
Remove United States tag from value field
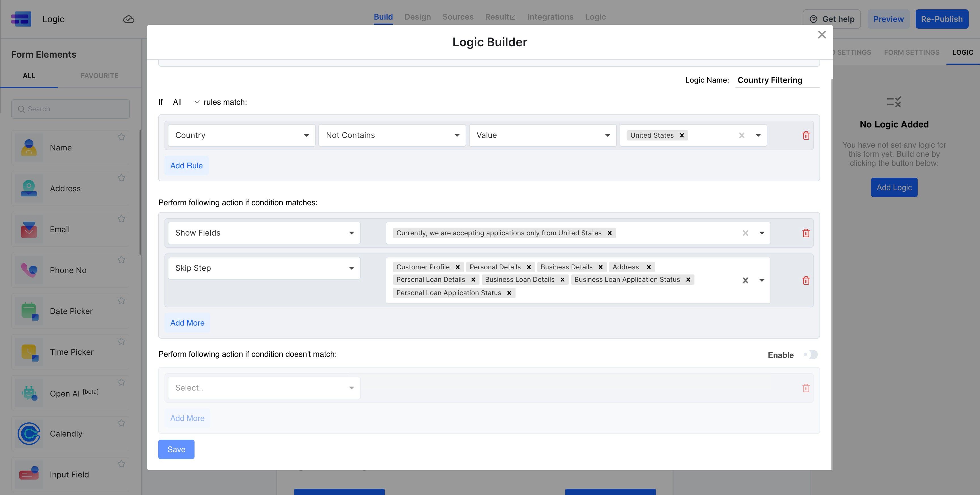[682, 135]
